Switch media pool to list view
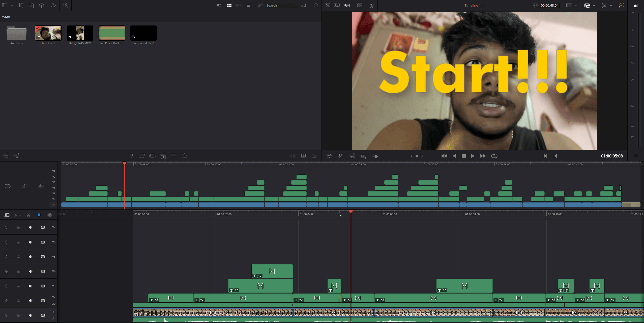644x323 pixels. [x=248, y=5]
